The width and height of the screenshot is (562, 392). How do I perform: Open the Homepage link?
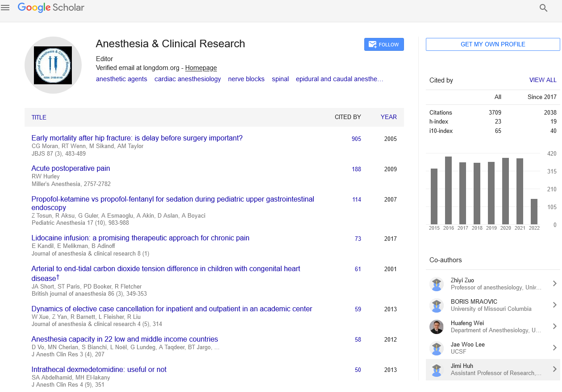[x=201, y=68]
